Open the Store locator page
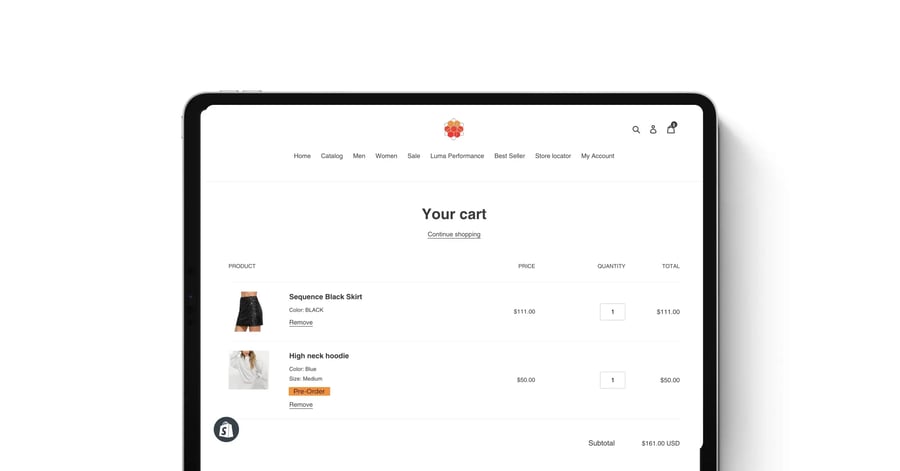Screen dimensions: 900x471 553,156
